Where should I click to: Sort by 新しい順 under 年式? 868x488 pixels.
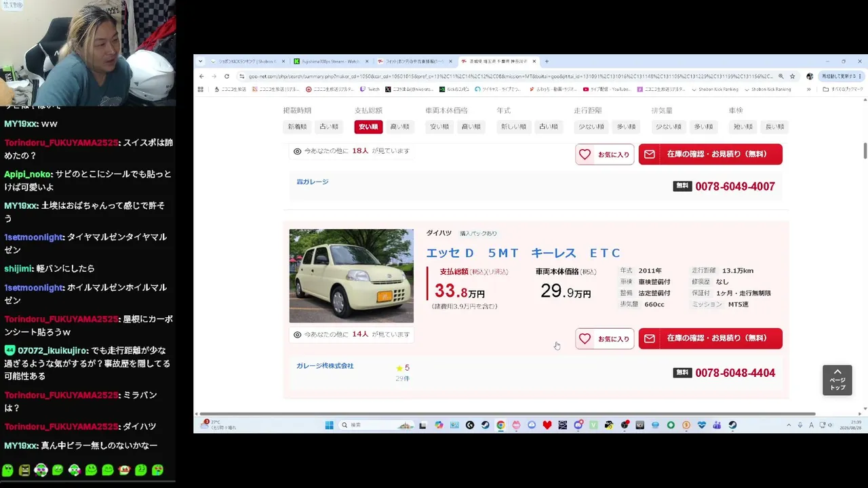click(513, 127)
